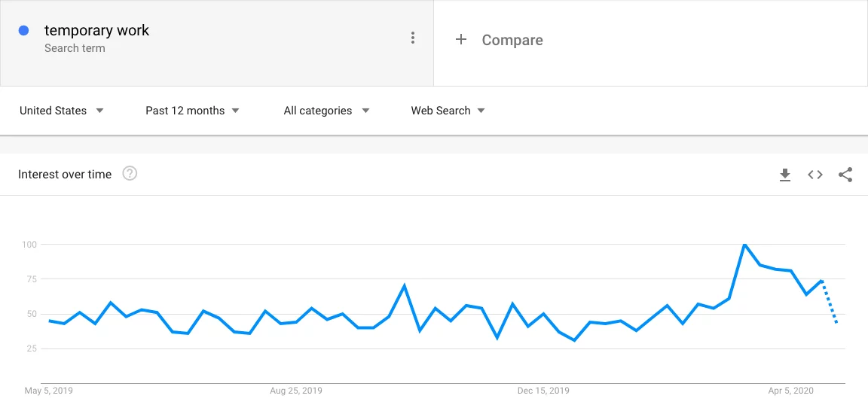The image size is (868, 420).
Task: Click the plus icon next to Compare
Action: click(460, 39)
